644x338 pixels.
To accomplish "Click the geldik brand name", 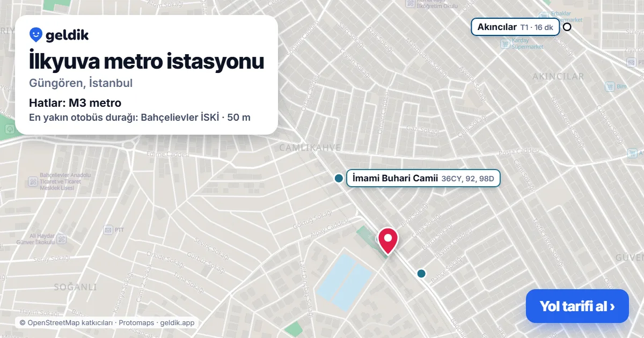I will 67,35.
